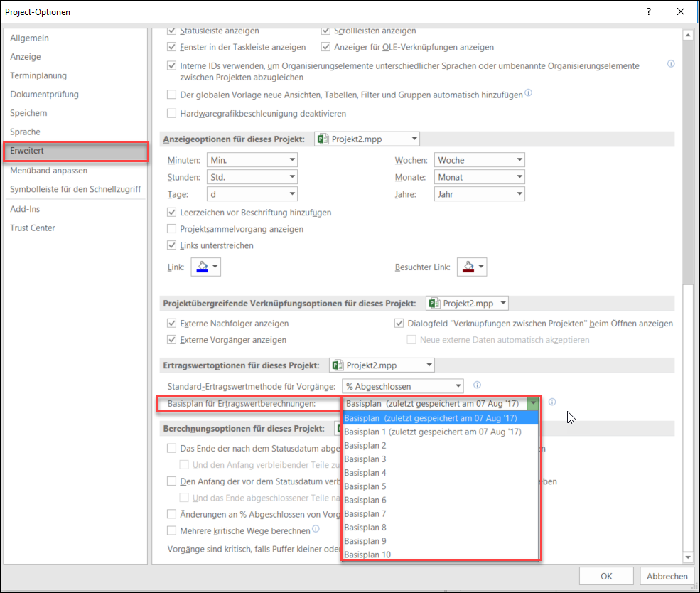The width and height of the screenshot is (700, 593).
Task: Click info icon next to Basisplan dropdown
Action: (x=552, y=402)
